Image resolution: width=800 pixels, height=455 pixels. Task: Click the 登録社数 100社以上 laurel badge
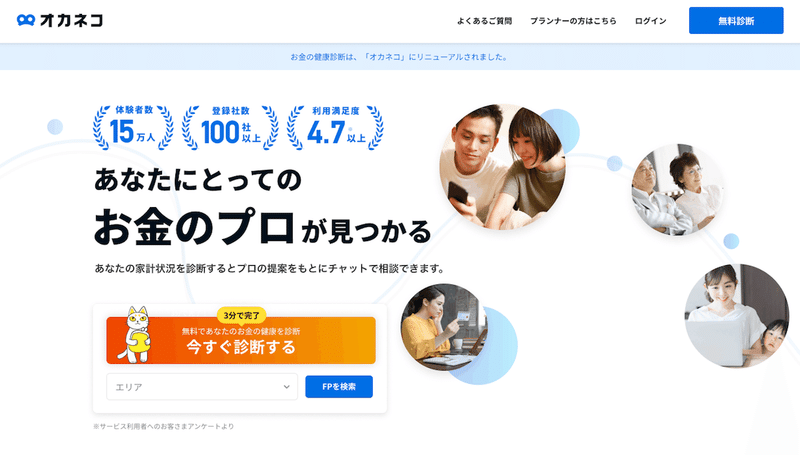click(230, 128)
